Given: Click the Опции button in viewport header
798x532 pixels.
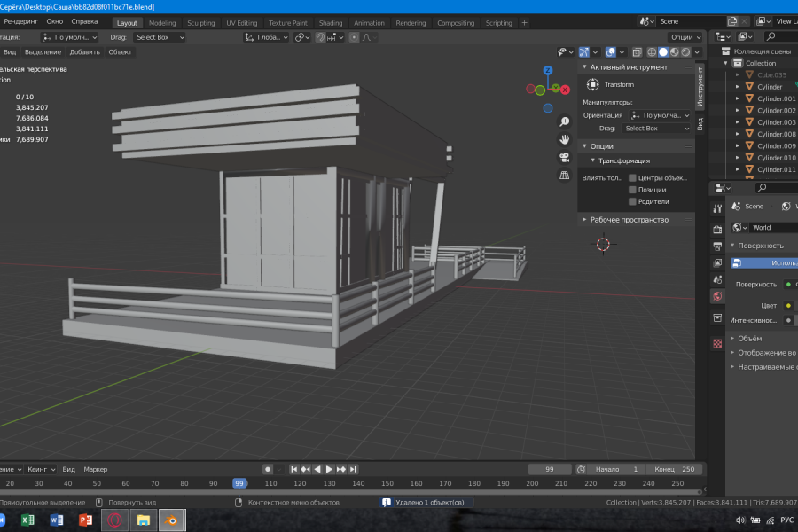Looking at the screenshot, I should coord(685,37).
